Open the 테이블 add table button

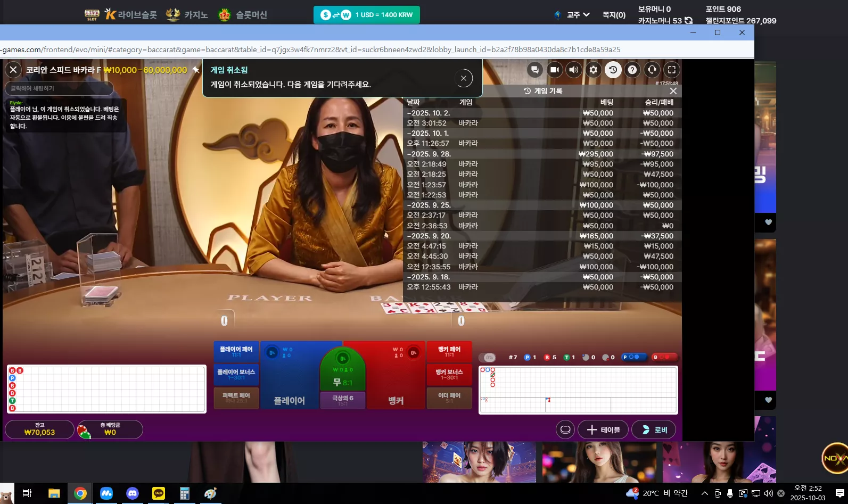(x=603, y=429)
